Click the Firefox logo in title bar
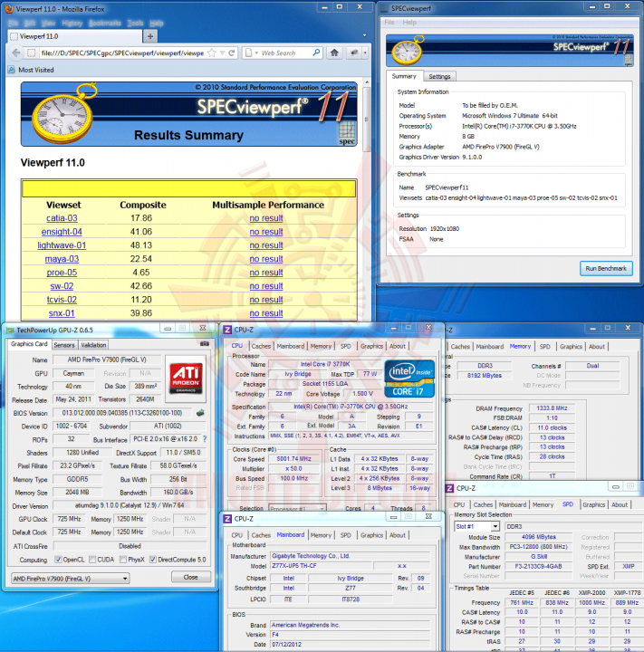 click(8, 9)
